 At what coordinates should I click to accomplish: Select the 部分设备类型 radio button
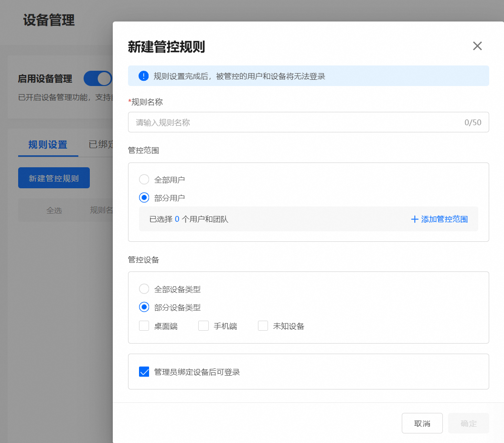click(144, 307)
